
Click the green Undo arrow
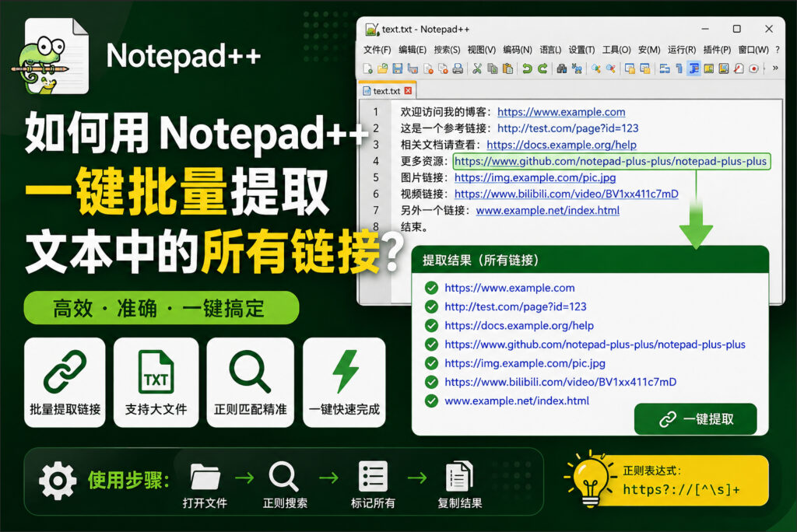(528, 68)
